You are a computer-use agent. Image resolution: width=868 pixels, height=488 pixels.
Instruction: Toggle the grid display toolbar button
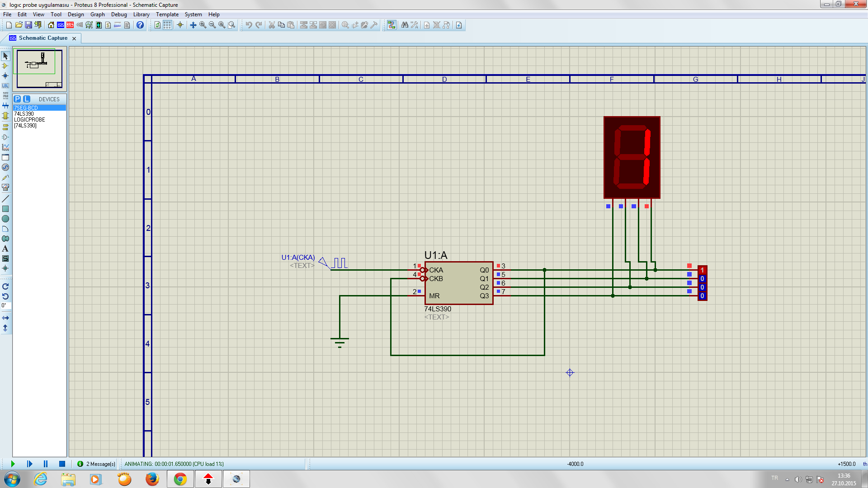(167, 25)
